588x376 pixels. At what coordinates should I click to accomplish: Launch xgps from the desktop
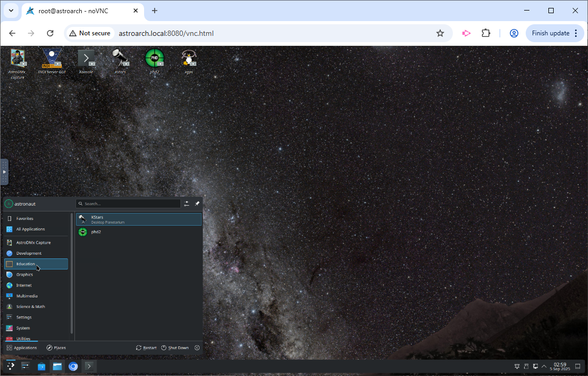click(x=188, y=61)
